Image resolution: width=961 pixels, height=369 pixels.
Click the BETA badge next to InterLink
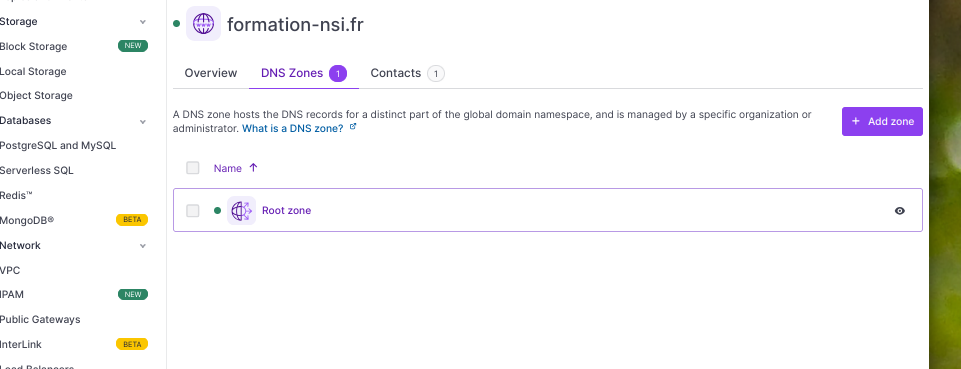pos(132,344)
